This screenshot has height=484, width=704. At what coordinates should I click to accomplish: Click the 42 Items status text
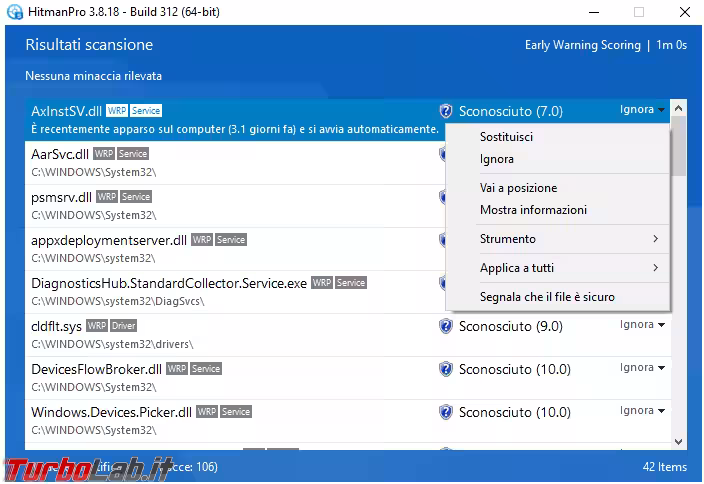click(x=664, y=467)
